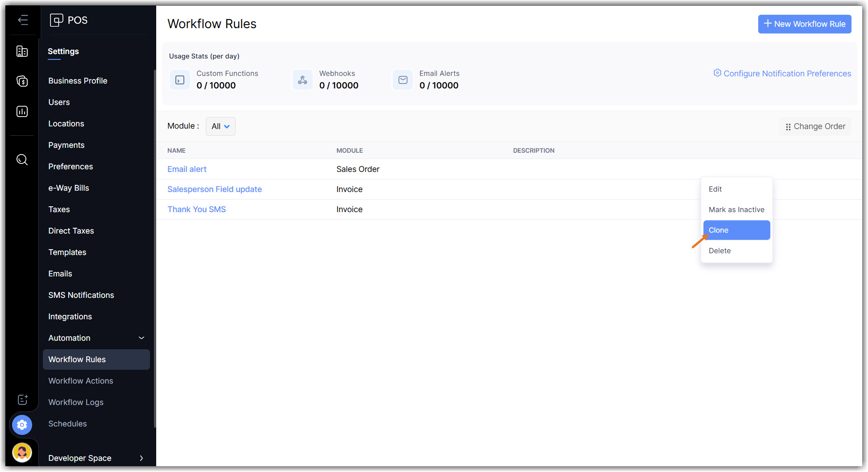
Task: Click the add-note icon above settings gear
Action: 22,399
